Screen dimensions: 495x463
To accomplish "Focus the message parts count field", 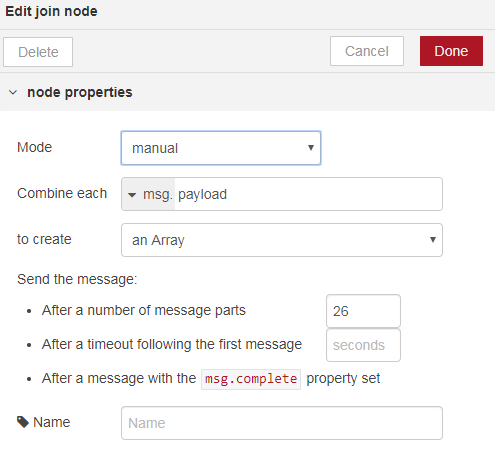I will tap(363, 311).
